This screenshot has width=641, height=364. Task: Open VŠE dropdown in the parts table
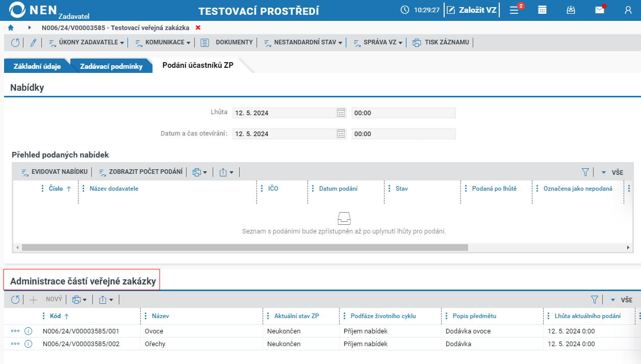pos(621,300)
